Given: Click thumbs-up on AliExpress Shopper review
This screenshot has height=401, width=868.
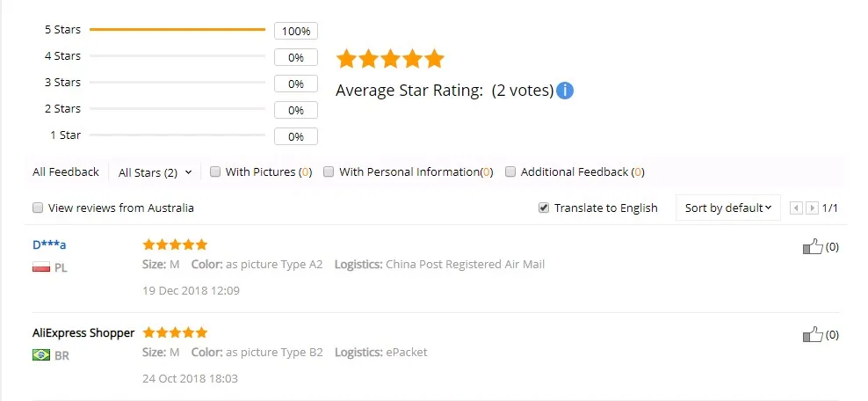Looking at the screenshot, I should (813, 334).
